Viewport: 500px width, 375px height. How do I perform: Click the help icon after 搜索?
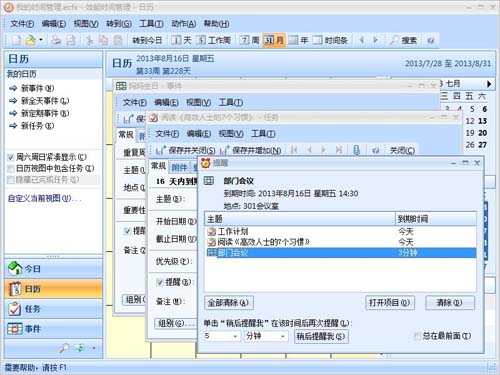(x=430, y=41)
